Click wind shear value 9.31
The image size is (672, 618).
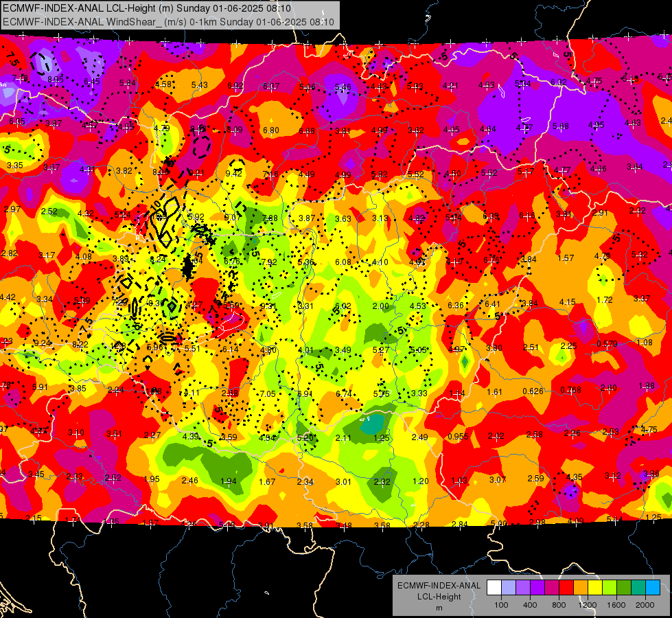pos(268,306)
